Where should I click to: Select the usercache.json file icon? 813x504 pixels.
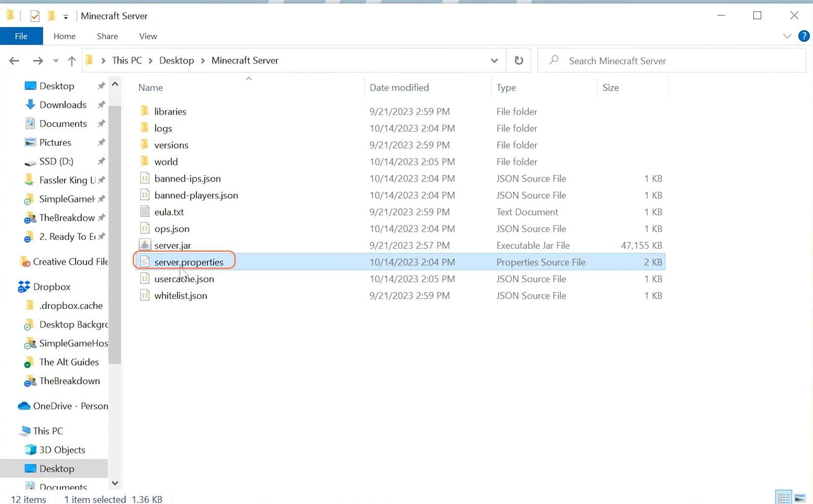[144, 279]
